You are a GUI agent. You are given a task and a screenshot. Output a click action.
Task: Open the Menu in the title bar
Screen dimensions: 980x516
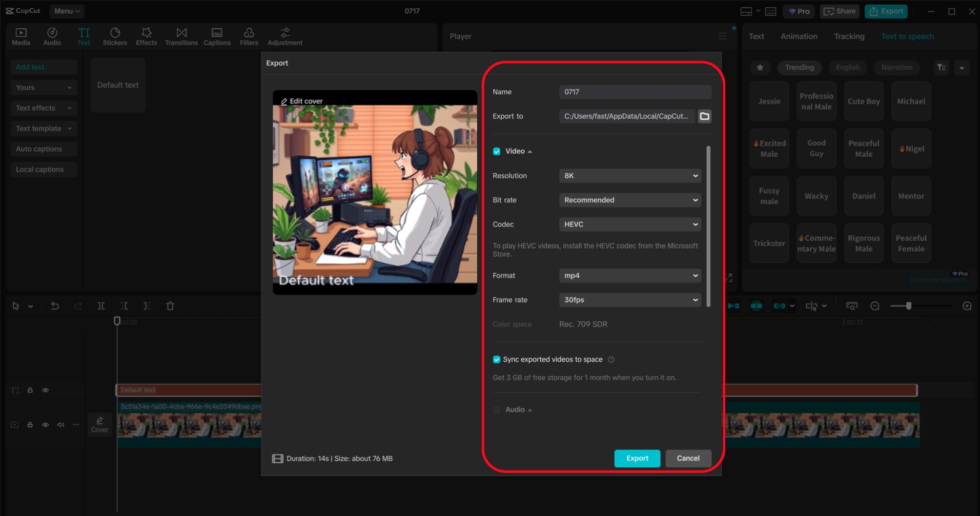tap(67, 11)
